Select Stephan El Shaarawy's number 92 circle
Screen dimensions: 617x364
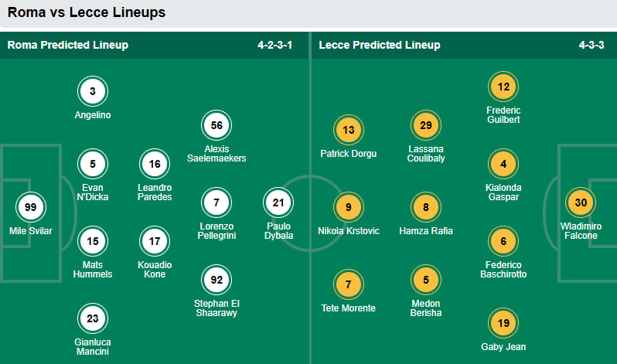click(216, 280)
